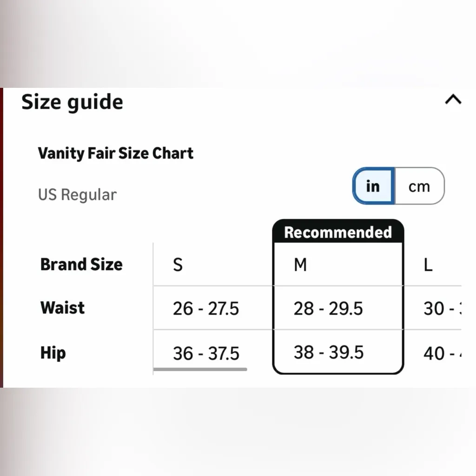Select the Hip row label
This screenshot has height=476, width=476.
[53, 352]
